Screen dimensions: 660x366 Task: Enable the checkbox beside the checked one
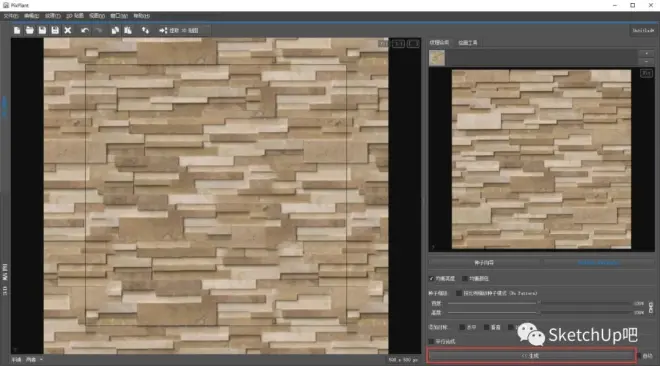coord(465,278)
